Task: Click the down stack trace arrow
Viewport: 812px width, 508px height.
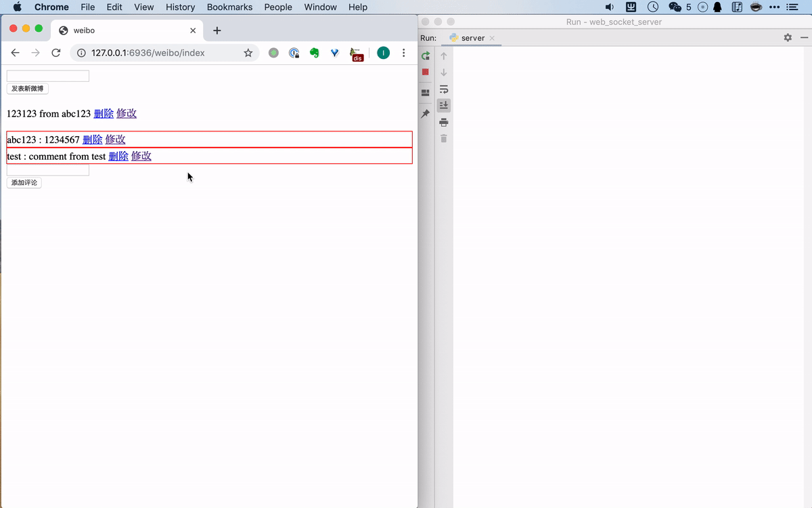Action: 444,72
